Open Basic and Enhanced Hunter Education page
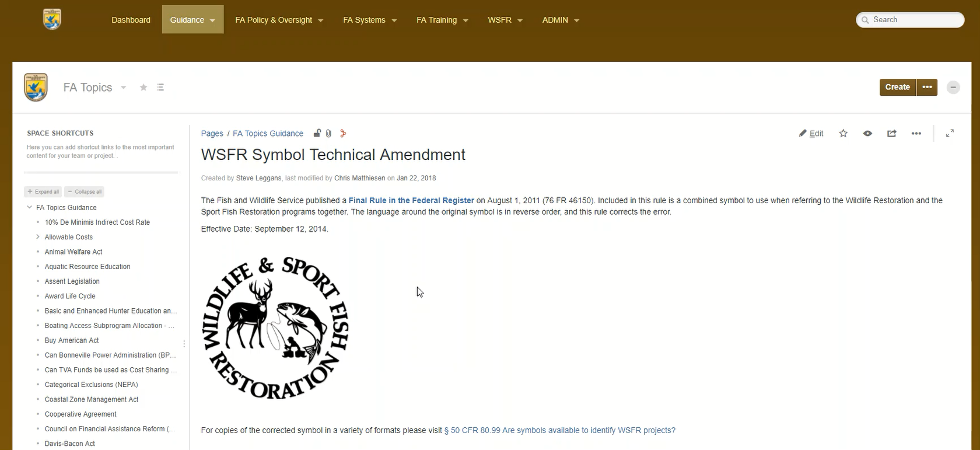Screen dimensions: 980x450 point(111,311)
